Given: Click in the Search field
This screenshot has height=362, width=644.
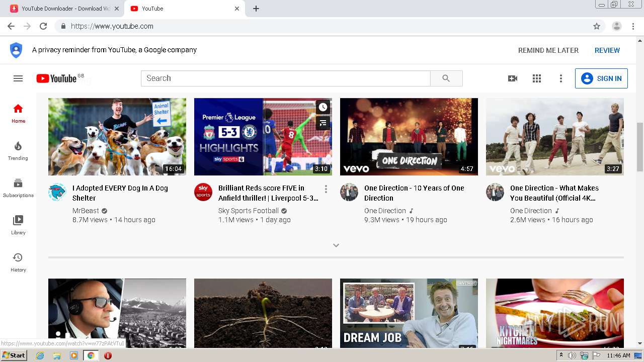Looking at the screenshot, I should pyautogui.click(x=286, y=78).
